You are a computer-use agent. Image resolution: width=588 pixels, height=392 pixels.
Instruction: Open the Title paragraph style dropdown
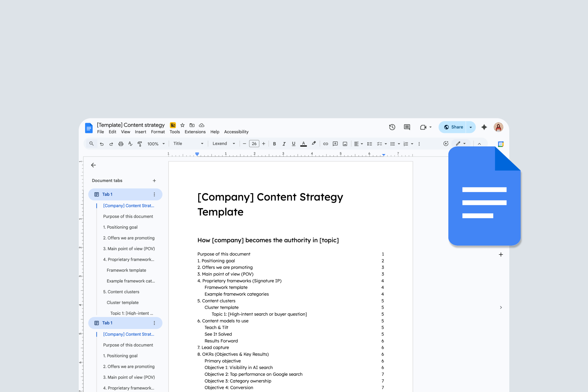[x=188, y=144]
